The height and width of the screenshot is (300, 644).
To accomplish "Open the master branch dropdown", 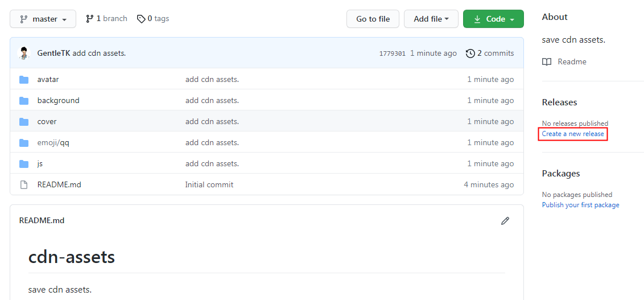I will pos(43,19).
